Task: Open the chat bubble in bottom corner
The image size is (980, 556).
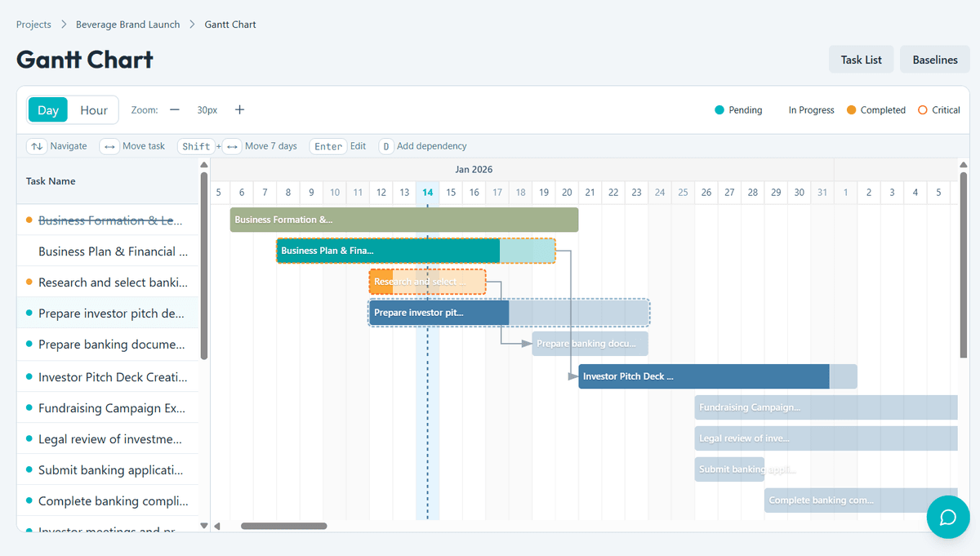Action: pyautogui.click(x=948, y=517)
